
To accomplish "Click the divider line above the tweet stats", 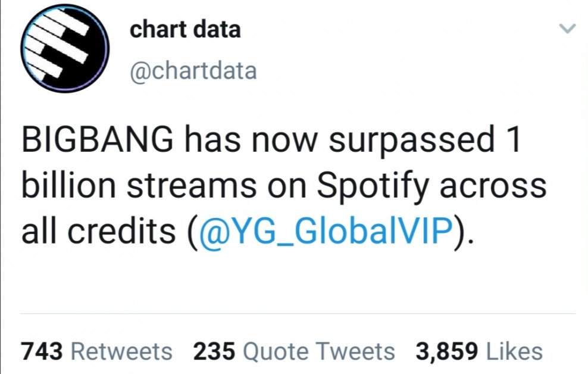I will tap(298, 313).
